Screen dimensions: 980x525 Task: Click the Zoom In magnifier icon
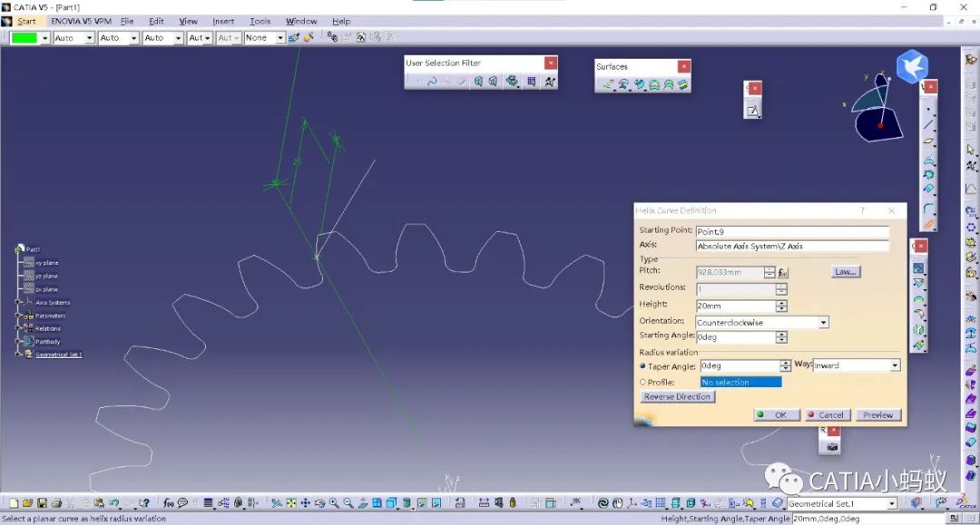click(x=334, y=503)
